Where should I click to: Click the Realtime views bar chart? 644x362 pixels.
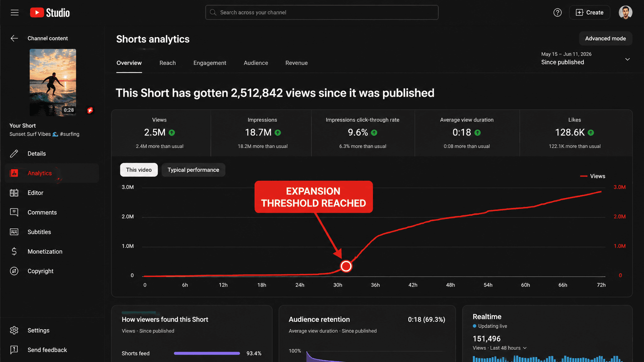click(x=547, y=359)
